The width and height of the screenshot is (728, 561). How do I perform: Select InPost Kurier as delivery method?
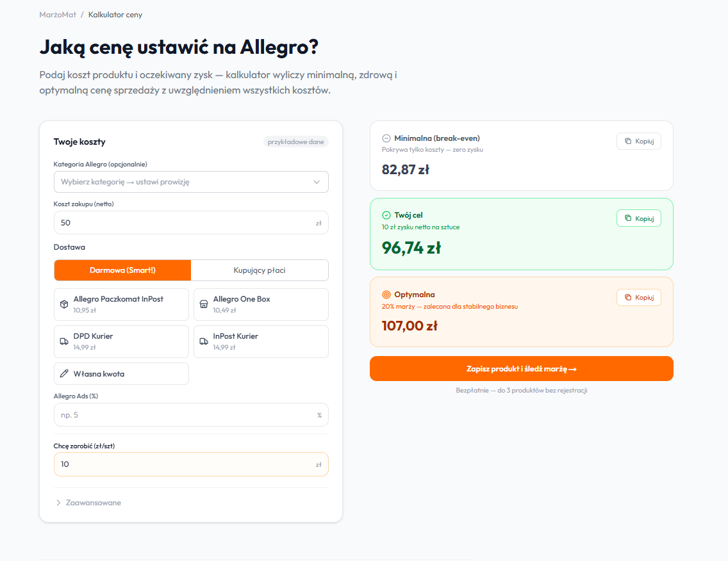261,341
